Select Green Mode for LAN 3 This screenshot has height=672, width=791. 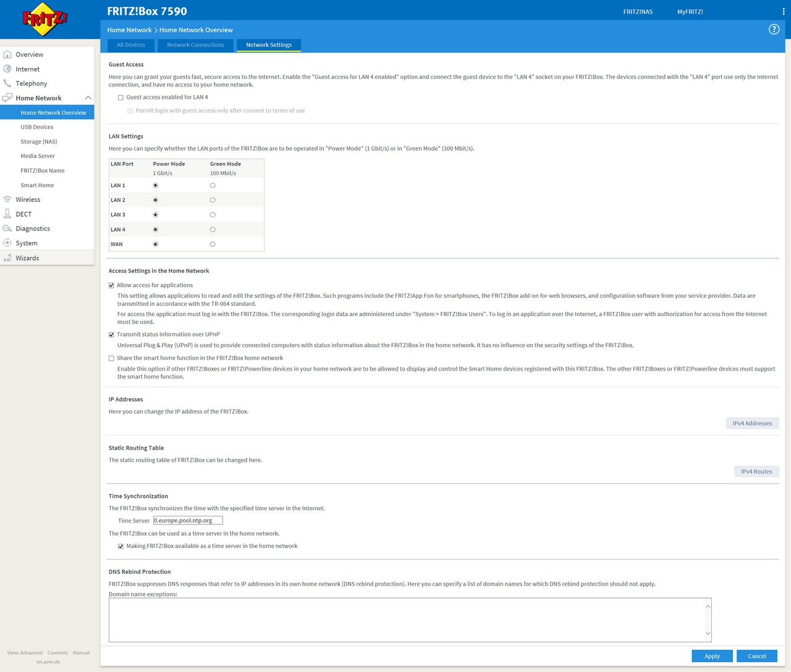tap(213, 215)
